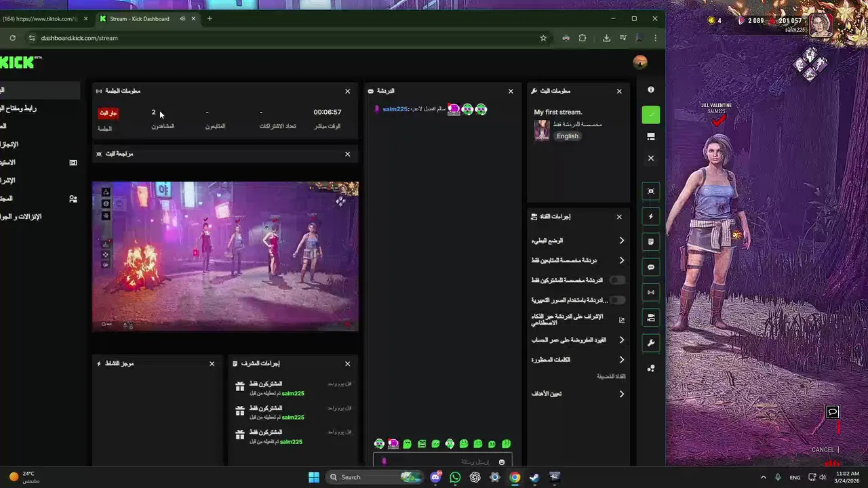This screenshot has width=868, height=488.
Task: Click the red live status badge
Action: point(108,113)
